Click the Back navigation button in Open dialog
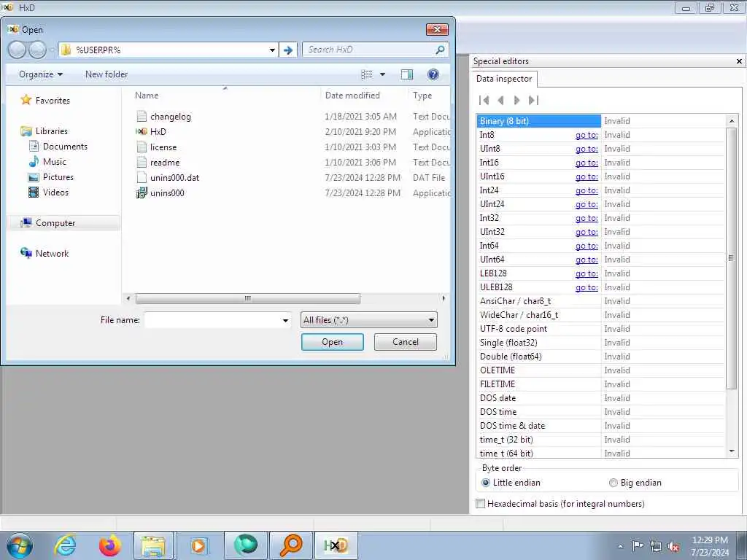 (18, 50)
